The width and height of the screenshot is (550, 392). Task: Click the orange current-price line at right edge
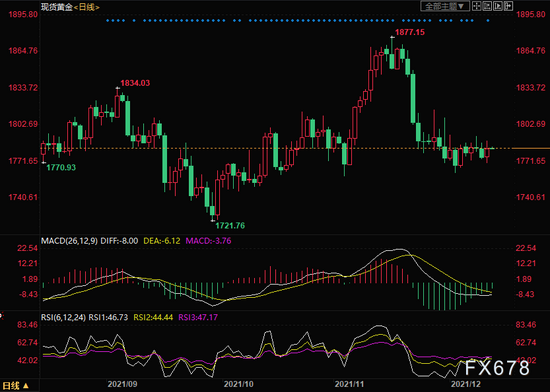click(531, 148)
